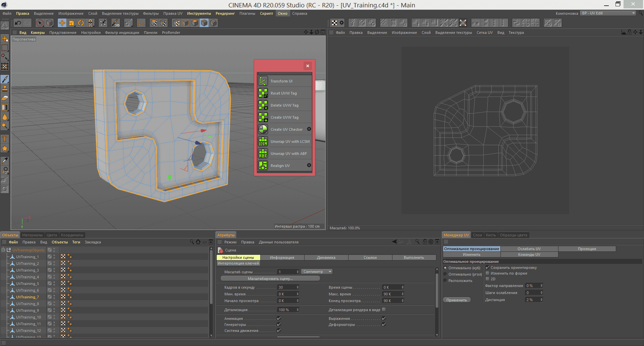Click the Детализация stepper arrows
Viewport: 644px width, 346px height.
click(298, 310)
